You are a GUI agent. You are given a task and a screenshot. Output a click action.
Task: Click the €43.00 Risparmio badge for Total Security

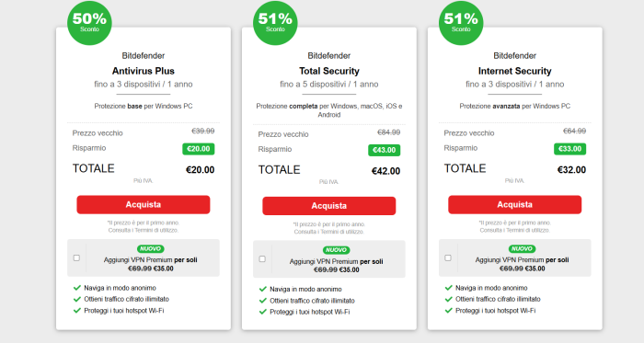click(384, 150)
